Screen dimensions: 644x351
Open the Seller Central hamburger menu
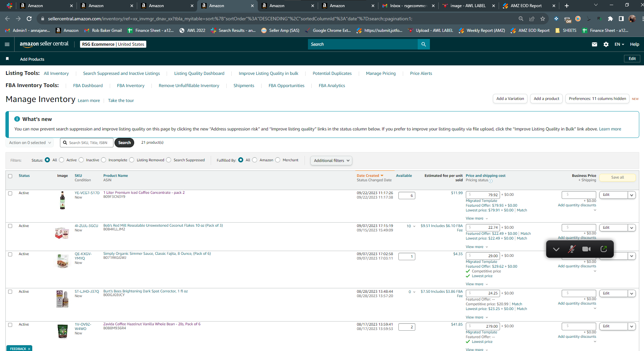tap(7, 44)
